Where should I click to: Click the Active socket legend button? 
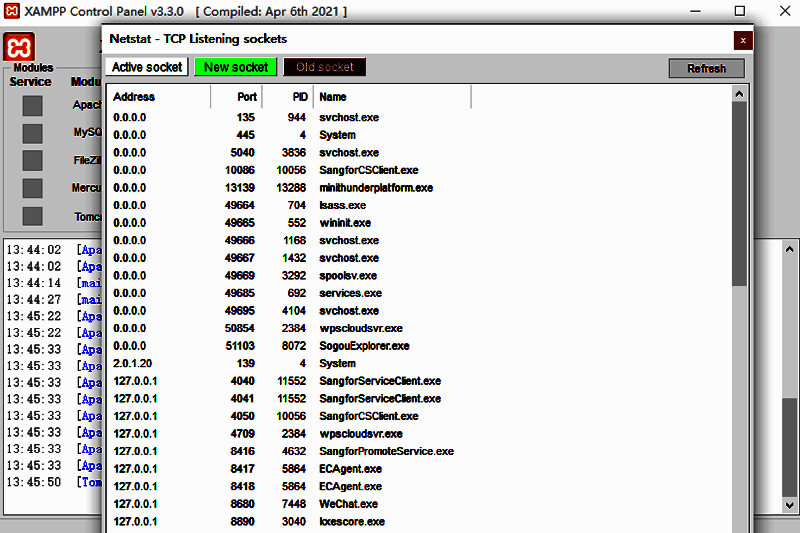pyautogui.click(x=147, y=67)
